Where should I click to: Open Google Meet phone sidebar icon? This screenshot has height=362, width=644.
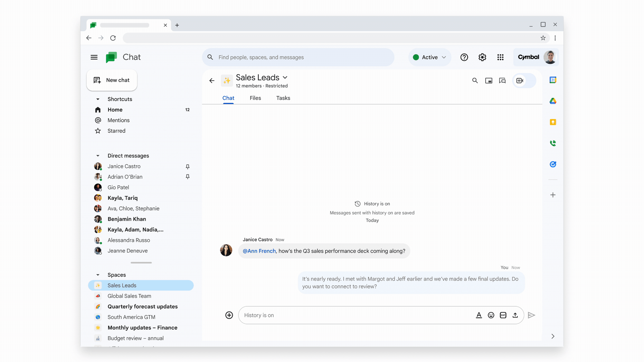(x=553, y=143)
